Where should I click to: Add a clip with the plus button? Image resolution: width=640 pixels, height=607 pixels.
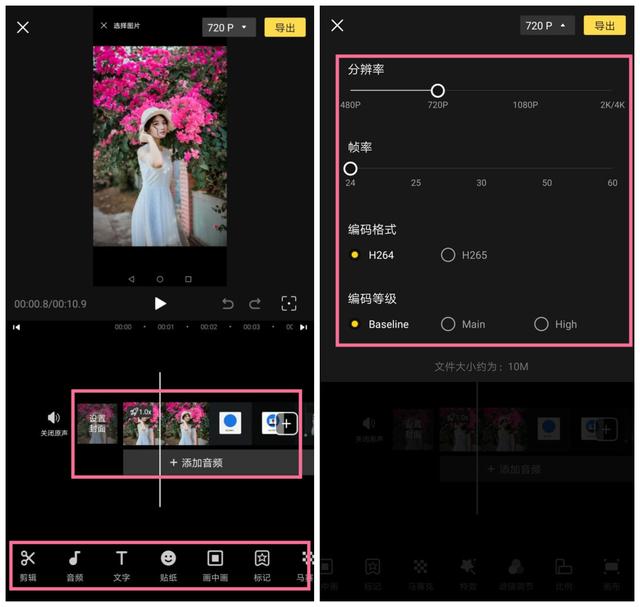click(287, 424)
